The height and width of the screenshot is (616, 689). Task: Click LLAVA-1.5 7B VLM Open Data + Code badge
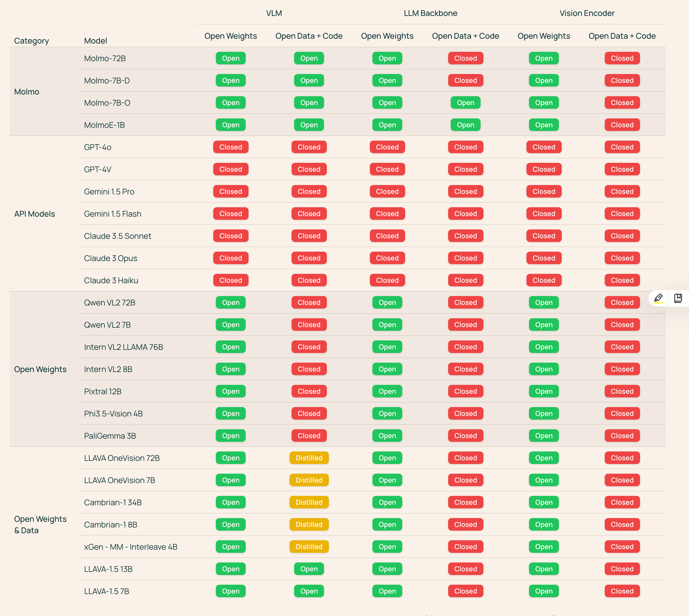tap(309, 591)
